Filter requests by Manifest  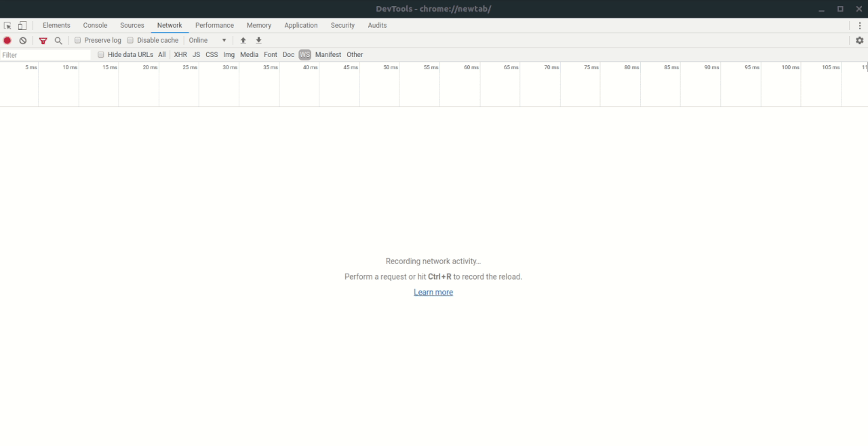click(x=328, y=55)
